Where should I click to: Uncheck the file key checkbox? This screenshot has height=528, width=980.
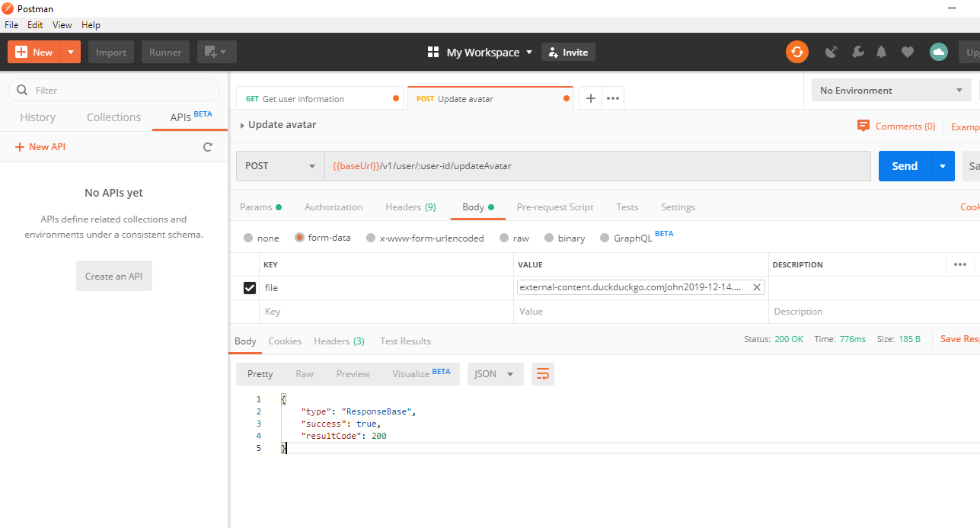pyautogui.click(x=249, y=288)
